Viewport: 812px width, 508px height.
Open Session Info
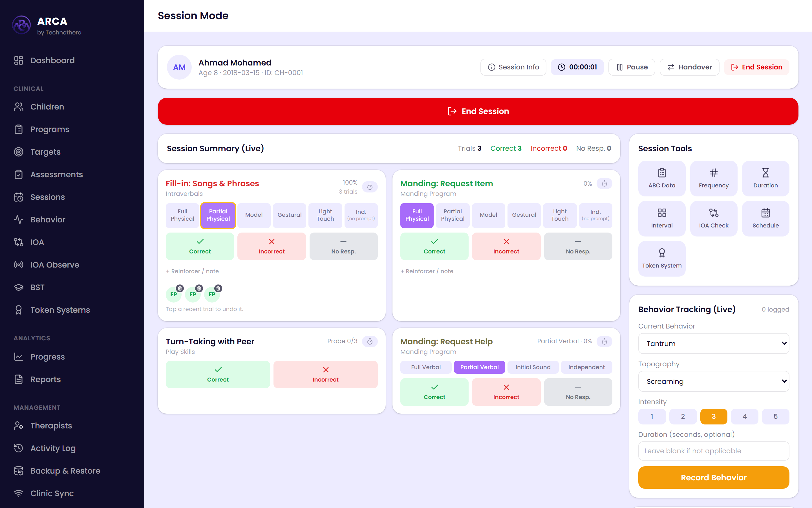click(x=513, y=67)
